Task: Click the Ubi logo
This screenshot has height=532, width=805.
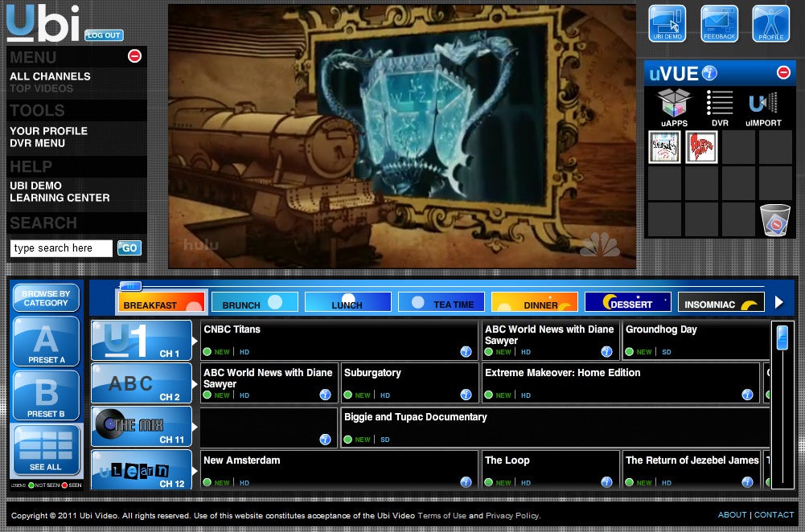Action: 43,23
